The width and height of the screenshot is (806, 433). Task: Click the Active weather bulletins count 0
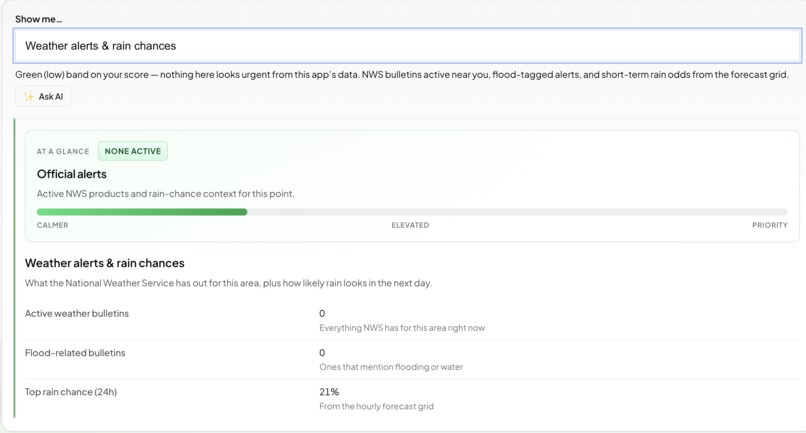click(322, 314)
